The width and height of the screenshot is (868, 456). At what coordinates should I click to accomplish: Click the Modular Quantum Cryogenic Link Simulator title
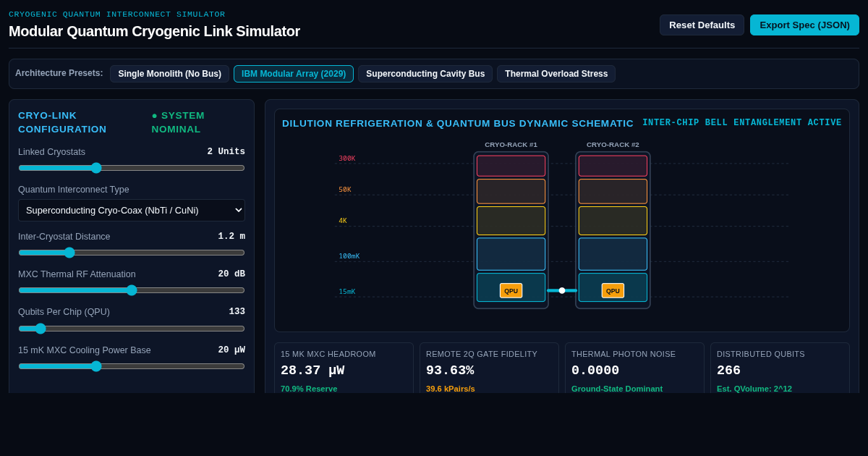(x=154, y=31)
